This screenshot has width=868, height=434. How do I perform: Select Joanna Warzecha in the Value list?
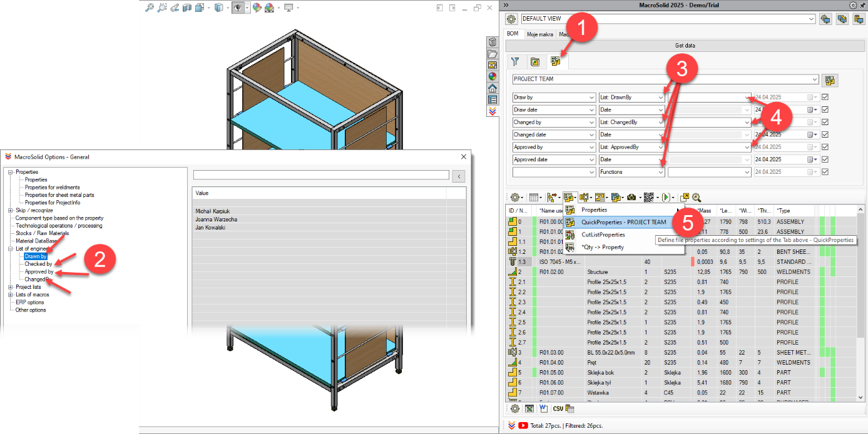[x=216, y=220]
